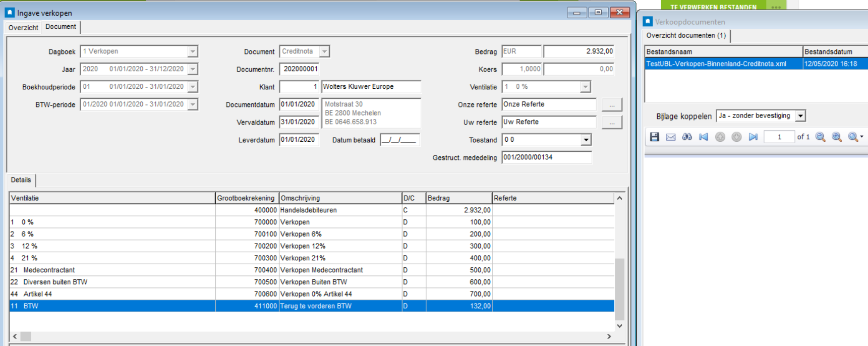
Task: Zoom in on the document preview
Action: [x=837, y=137]
